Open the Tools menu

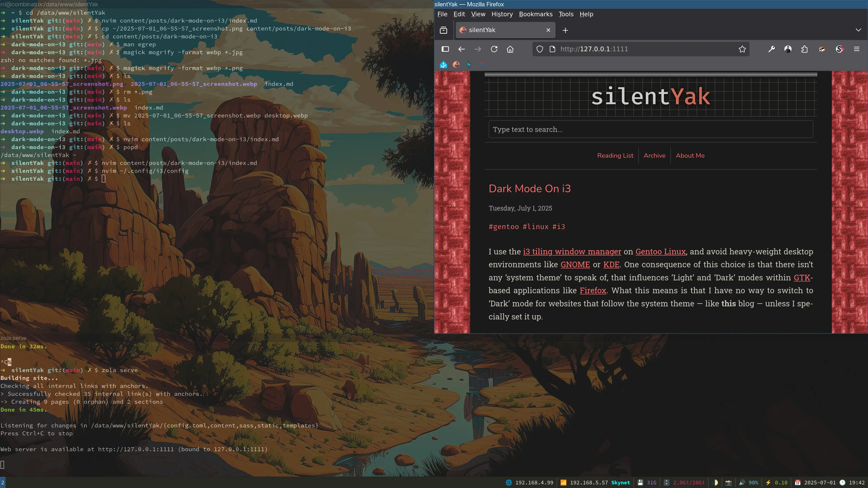pyautogui.click(x=566, y=14)
